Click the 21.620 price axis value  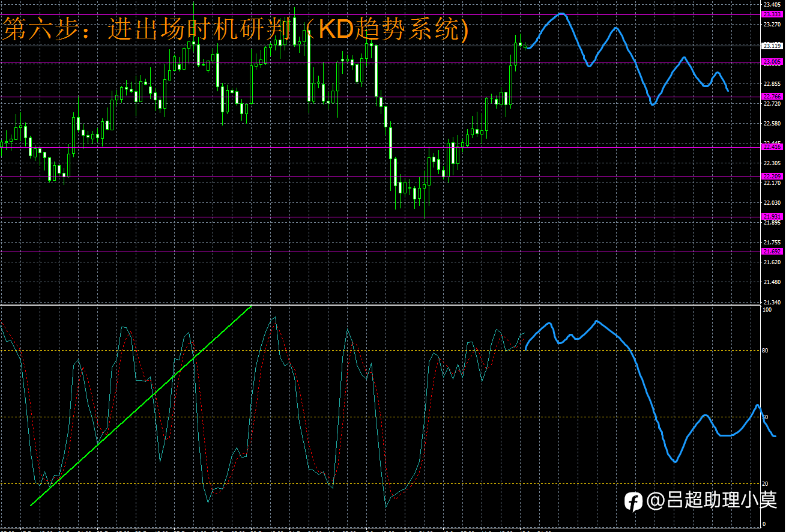(x=772, y=262)
